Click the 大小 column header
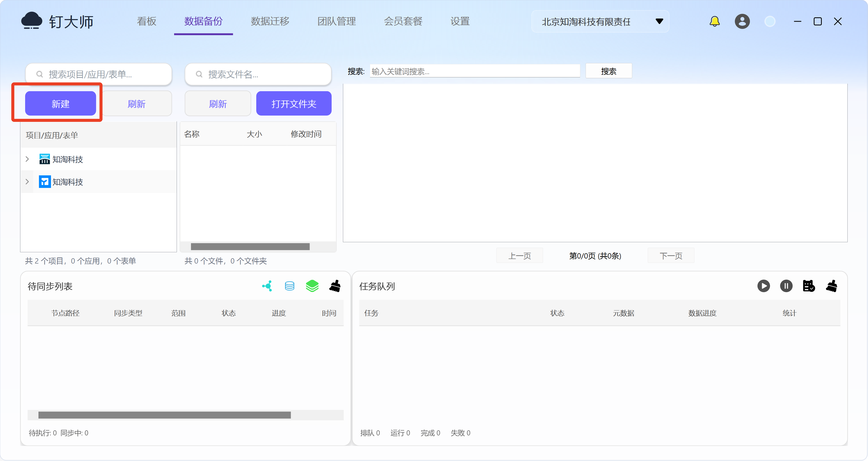The width and height of the screenshot is (868, 461). point(254,134)
